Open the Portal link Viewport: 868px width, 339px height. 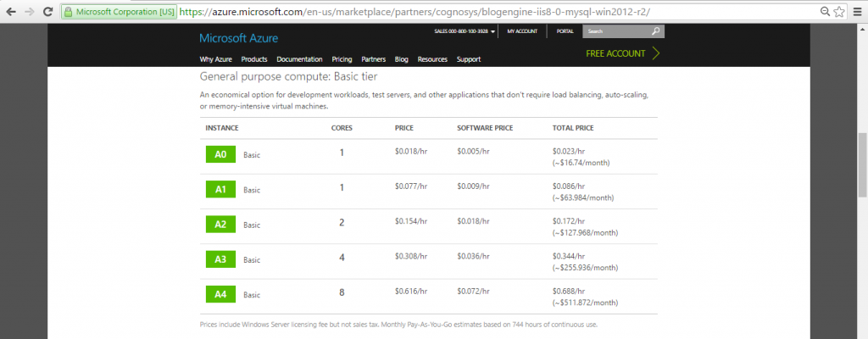tap(565, 31)
